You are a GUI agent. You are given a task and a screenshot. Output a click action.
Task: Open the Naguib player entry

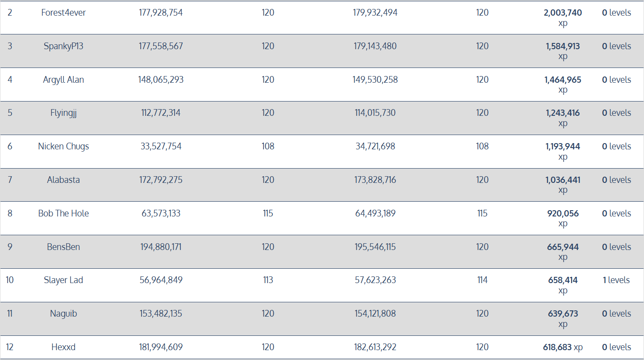click(x=63, y=313)
